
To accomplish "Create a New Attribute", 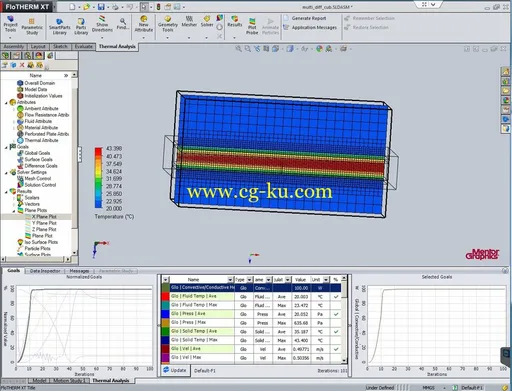I will 144,24.
